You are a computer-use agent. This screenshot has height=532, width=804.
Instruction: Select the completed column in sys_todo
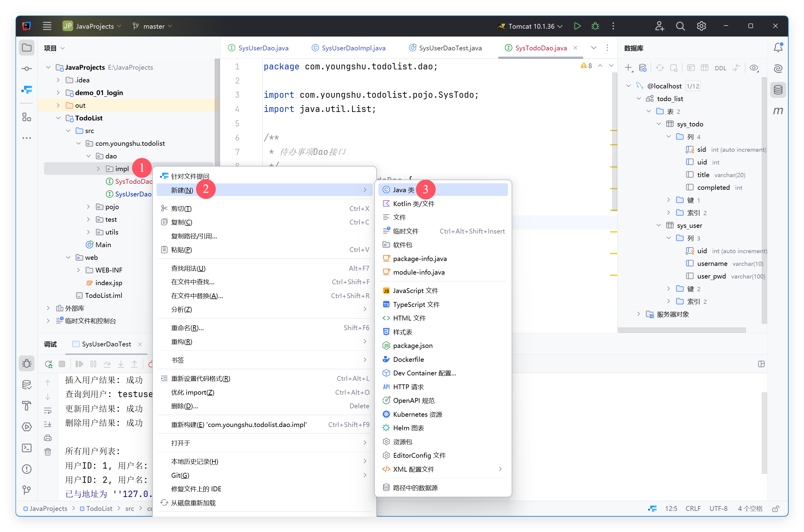point(713,188)
